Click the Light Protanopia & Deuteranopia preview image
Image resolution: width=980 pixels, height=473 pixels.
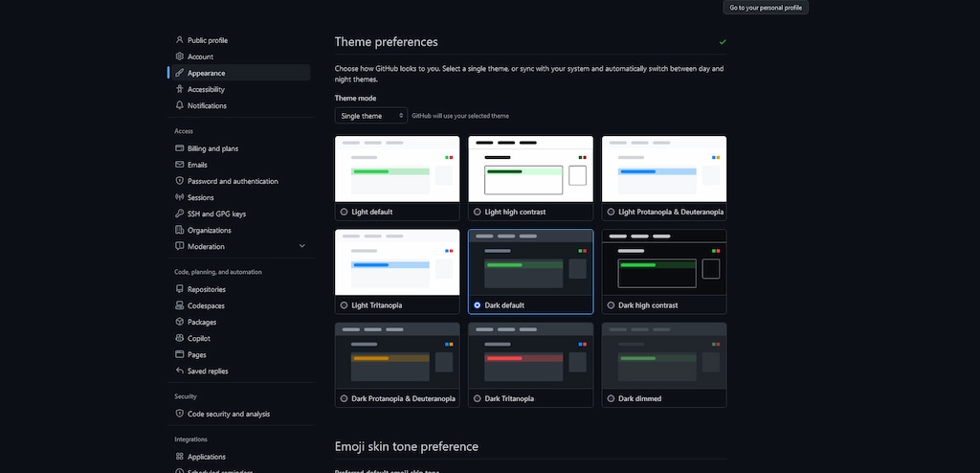pyautogui.click(x=664, y=169)
